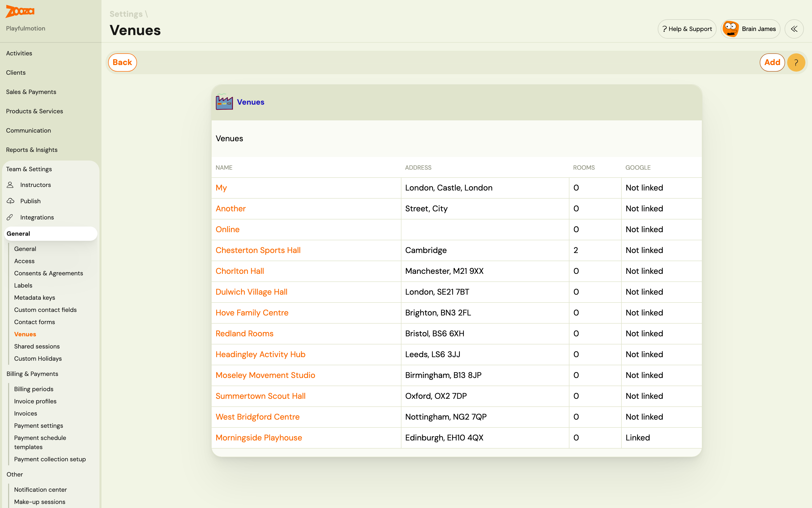Collapse panel with double chevron button
The image size is (812, 508).
(794, 29)
